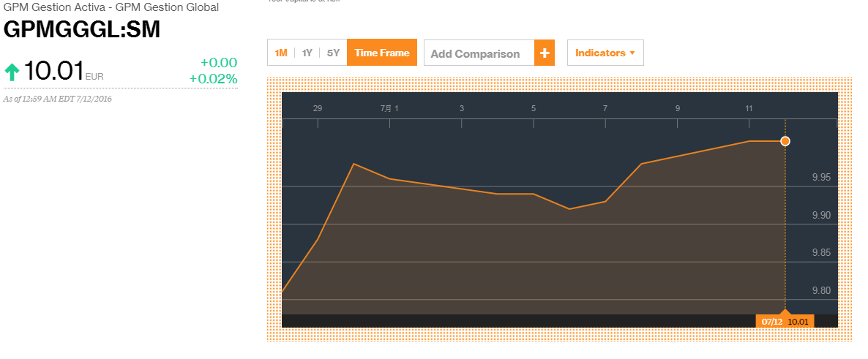
Task: Click the As of 12:59 AM EDT timestamp
Action: (58, 99)
